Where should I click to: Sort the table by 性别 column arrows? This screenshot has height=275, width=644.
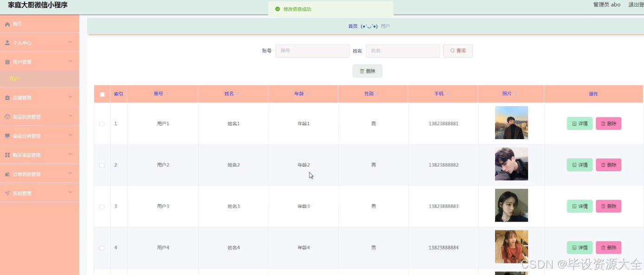pos(378,94)
